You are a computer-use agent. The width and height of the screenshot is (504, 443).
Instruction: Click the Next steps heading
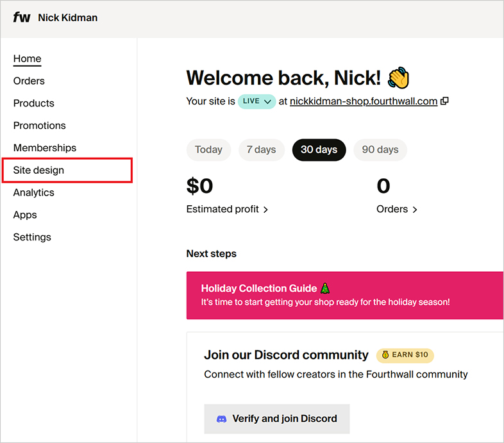[211, 254]
